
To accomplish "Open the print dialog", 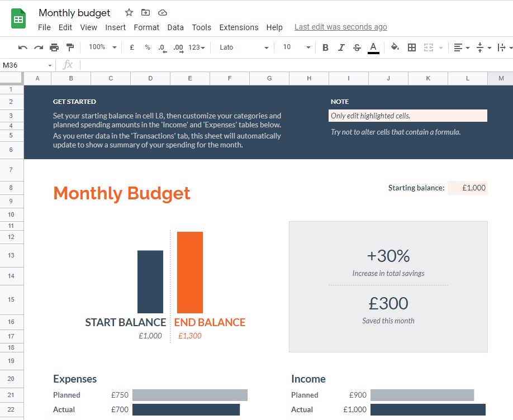I will tap(54, 47).
